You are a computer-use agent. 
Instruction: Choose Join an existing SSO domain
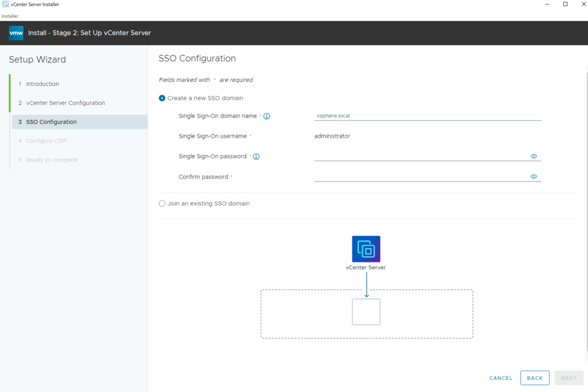click(162, 204)
